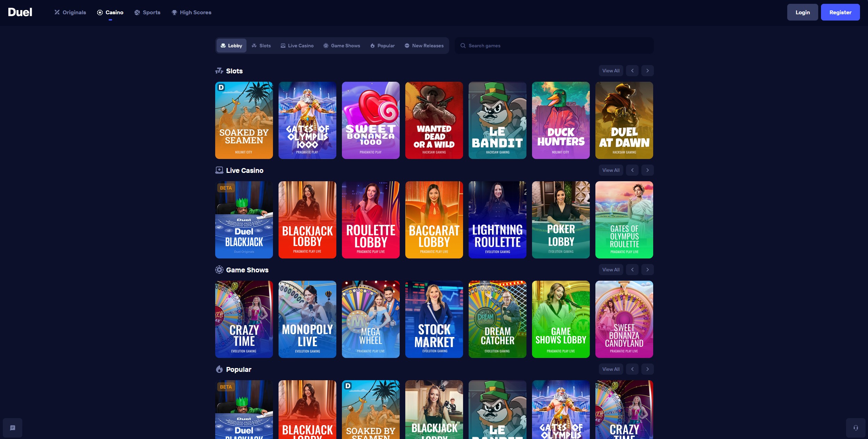
Task: Open Duel Blackjack in Live Casino row
Action: (x=244, y=220)
